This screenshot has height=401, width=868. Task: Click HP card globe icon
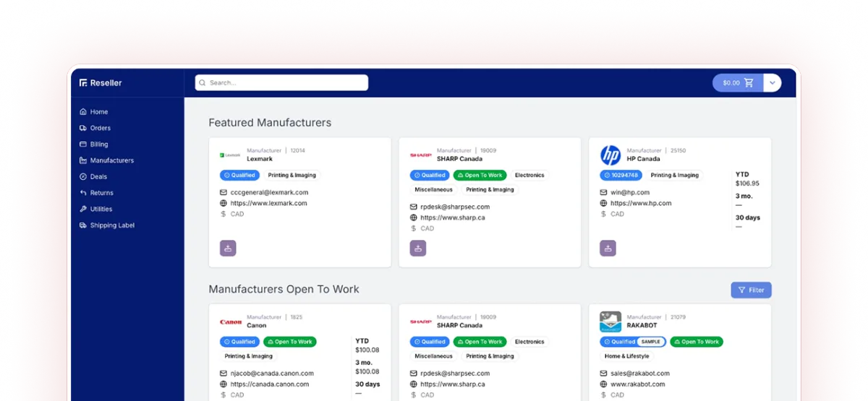[604, 203]
